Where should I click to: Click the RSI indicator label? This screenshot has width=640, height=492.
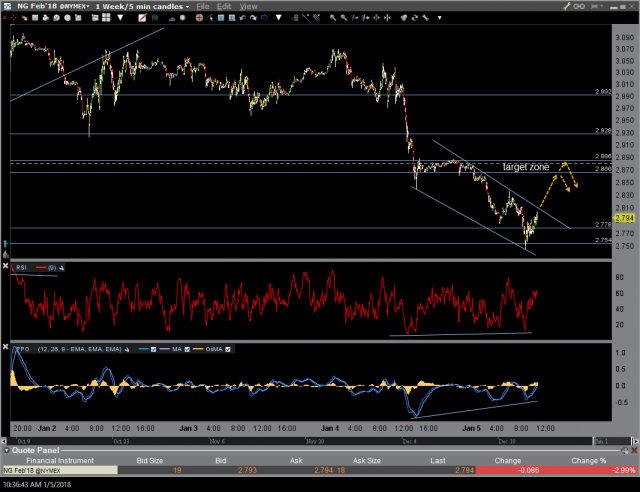21,268
